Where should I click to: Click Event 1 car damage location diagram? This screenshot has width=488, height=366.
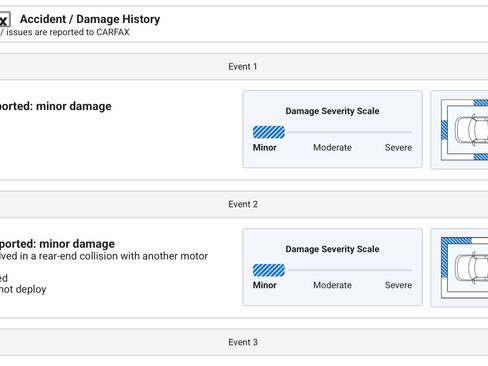click(464, 130)
